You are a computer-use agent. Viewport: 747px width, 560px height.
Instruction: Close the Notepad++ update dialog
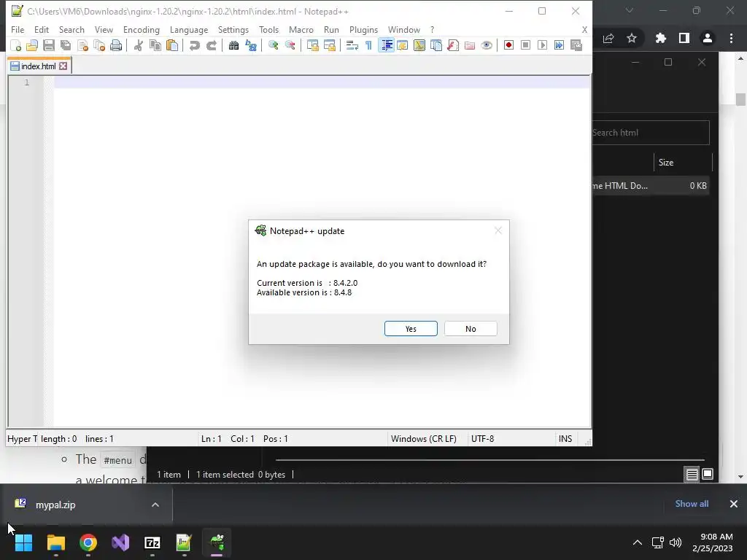coord(498,230)
